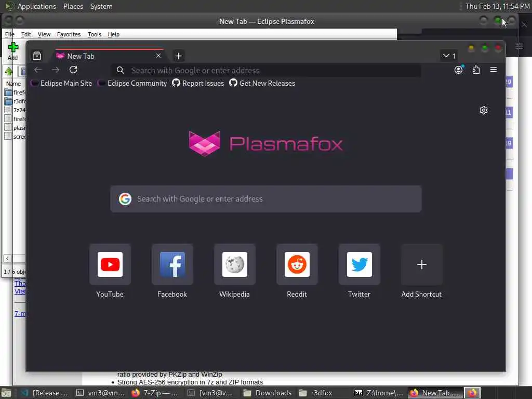The width and height of the screenshot is (532, 399).
Task: Click the last Firefox icon taskbar item
Action: 472,393
